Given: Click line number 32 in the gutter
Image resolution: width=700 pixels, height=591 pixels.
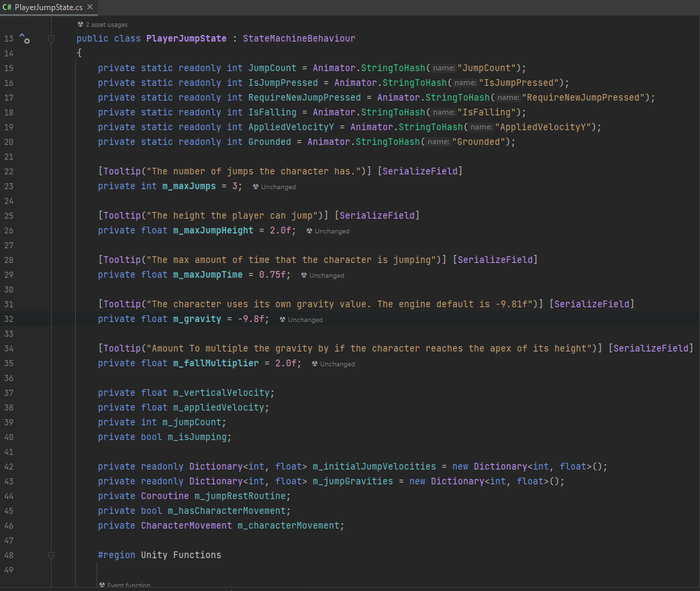Looking at the screenshot, I should [9, 319].
